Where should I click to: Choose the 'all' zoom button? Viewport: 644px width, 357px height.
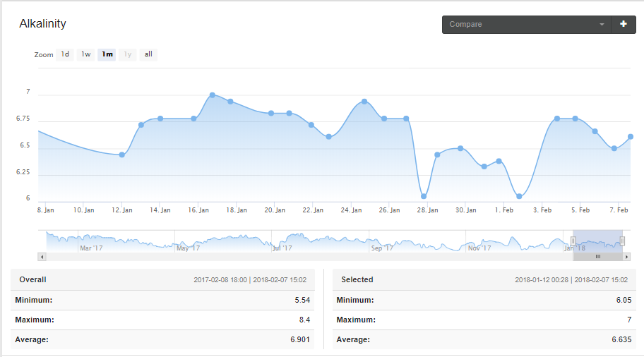(x=148, y=54)
